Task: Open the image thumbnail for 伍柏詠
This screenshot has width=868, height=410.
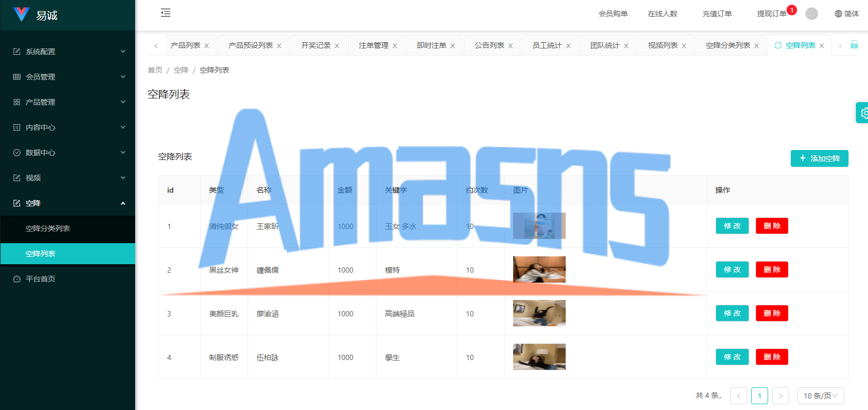Action: click(x=539, y=357)
